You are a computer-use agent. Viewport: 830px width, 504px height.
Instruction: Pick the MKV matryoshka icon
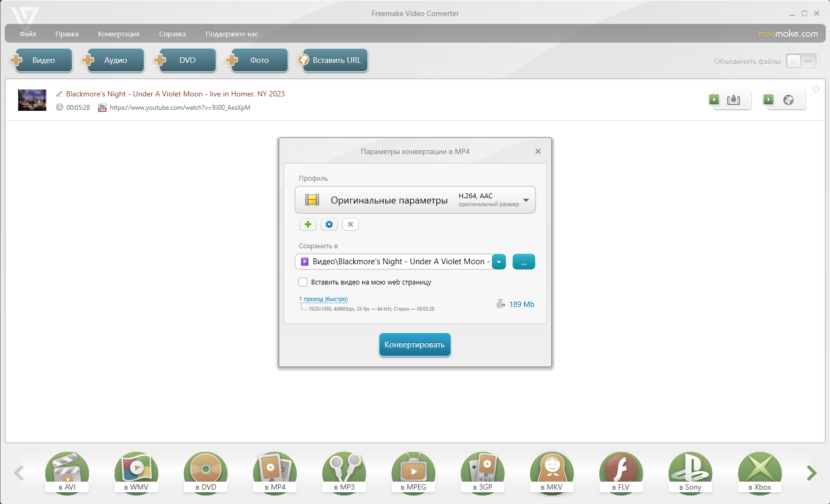pos(552,472)
